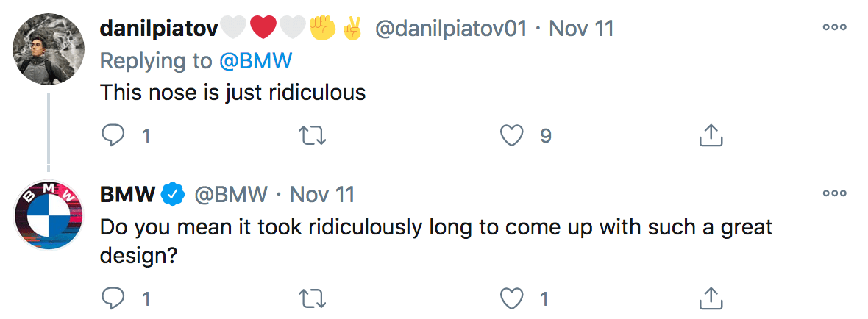
Task: Like danilpiatov's tweet with 9 likes
Action: (x=511, y=135)
